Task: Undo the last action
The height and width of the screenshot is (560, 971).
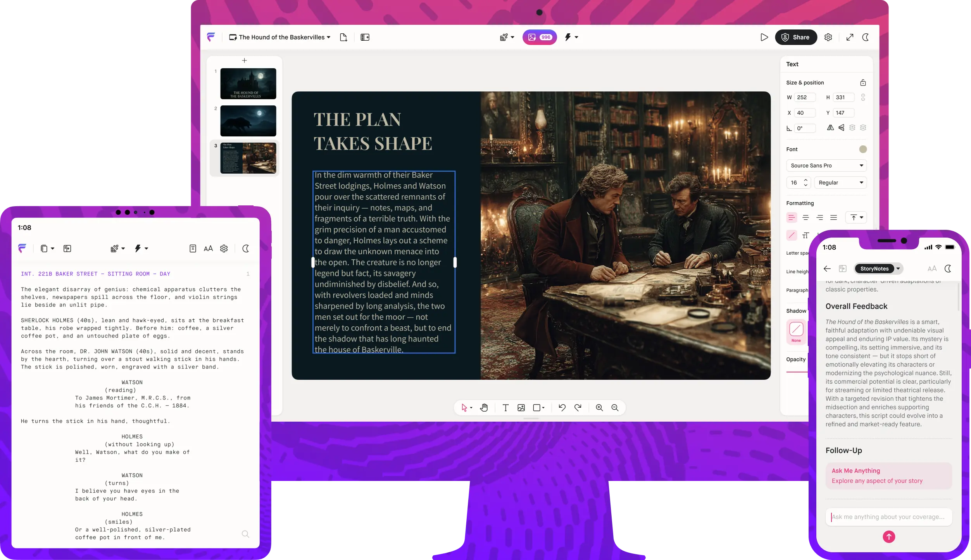Action: 562,408
